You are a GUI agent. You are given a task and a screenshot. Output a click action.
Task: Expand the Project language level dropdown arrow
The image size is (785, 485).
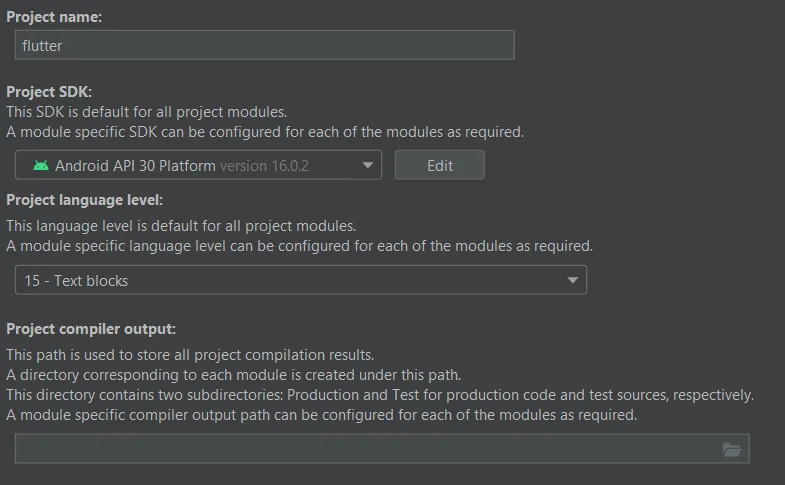[573, 281]
